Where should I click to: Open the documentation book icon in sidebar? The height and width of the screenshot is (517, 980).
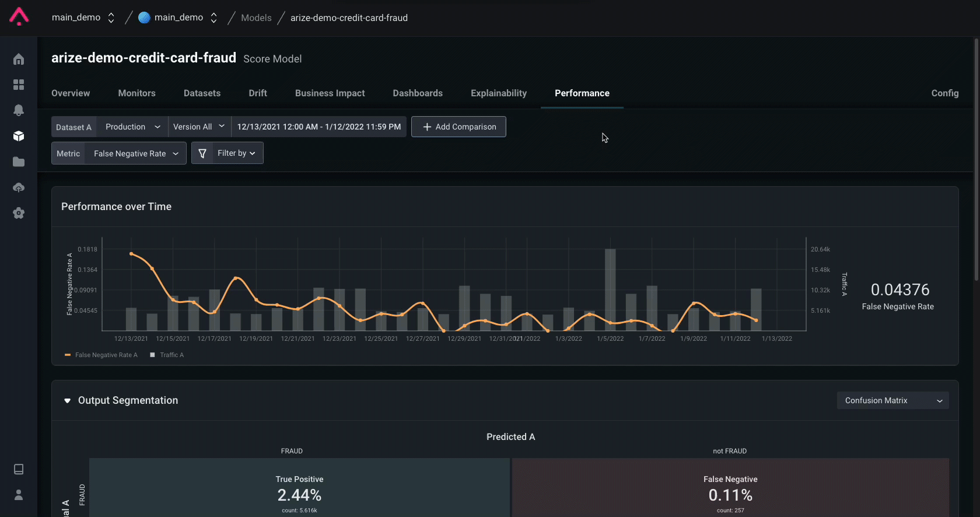pyautogui.click(x=19, y=469)
